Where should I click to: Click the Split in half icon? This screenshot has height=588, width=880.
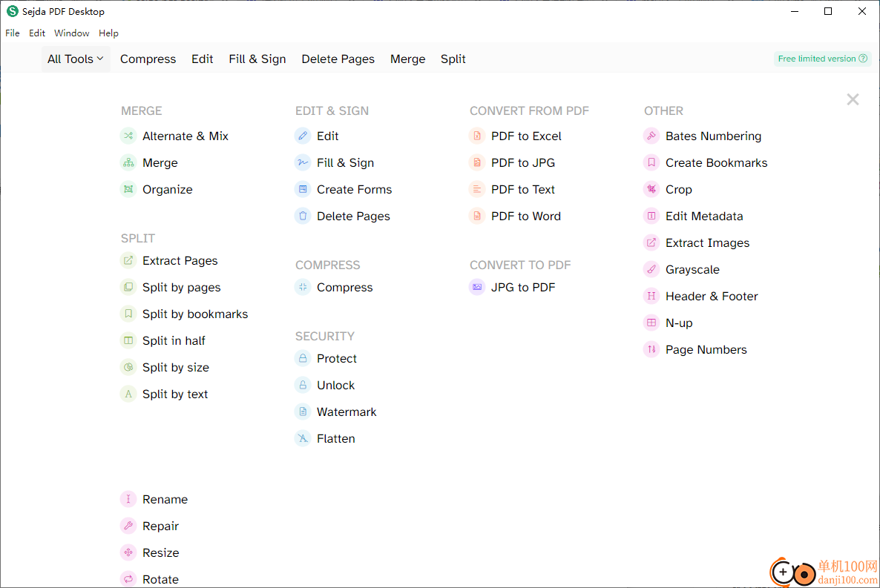coord(128,340)
